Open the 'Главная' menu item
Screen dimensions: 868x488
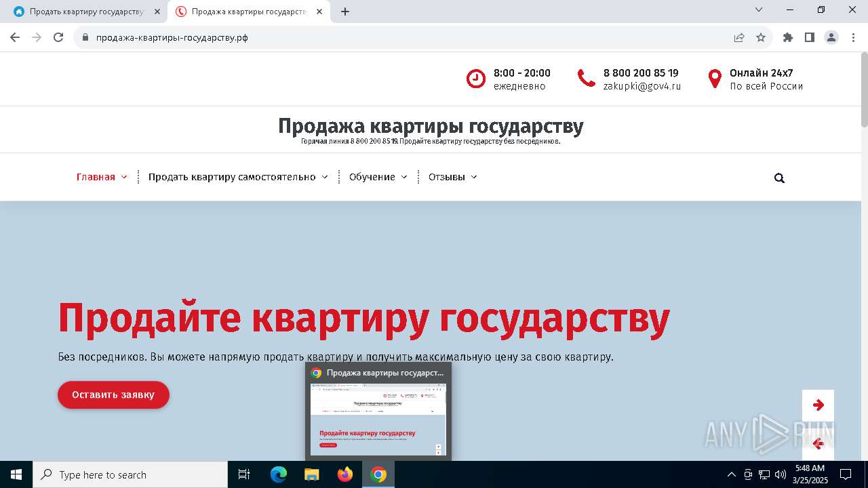[x=96, y=177]
